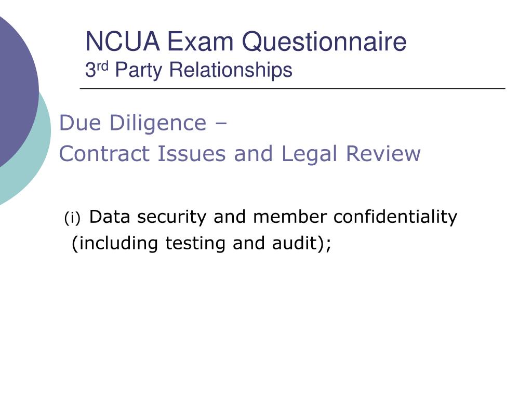Click the '(i)' list marker
The height and width of the screenshot is (399, 532).
[72, 218]
